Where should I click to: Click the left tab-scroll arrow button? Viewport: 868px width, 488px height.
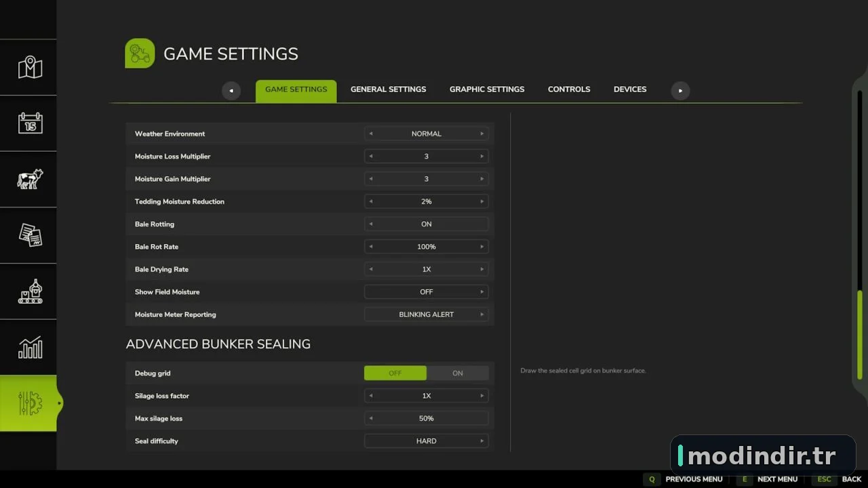(231, 91)
